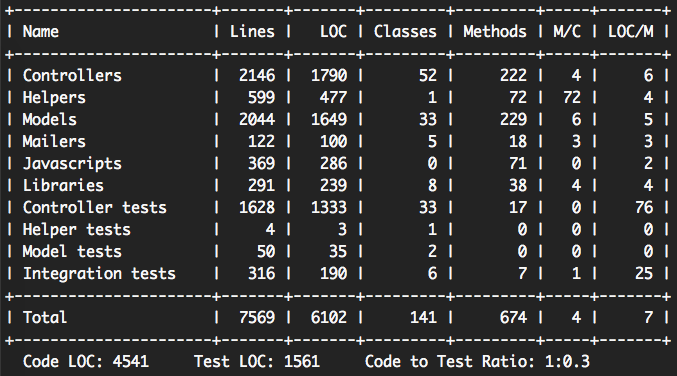
Task: Select the Mailers row label
Action: pos(54,142)
